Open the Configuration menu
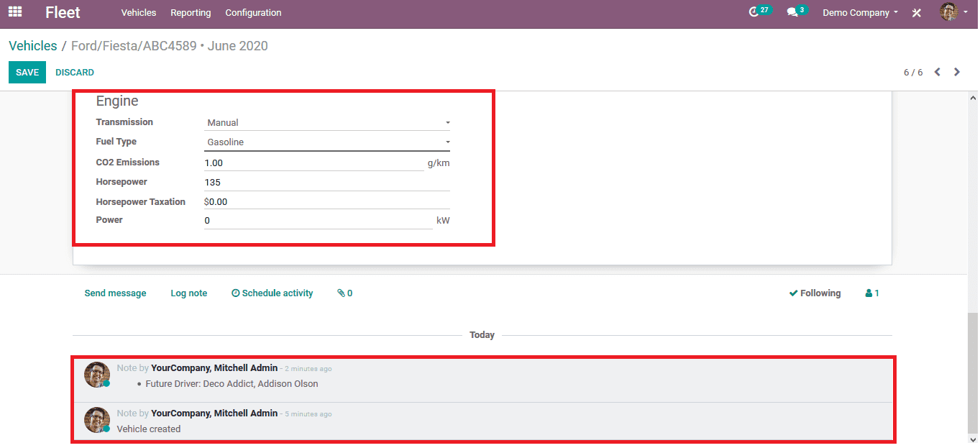The height and width of the screenshot is (448, 980). [253, 13]
